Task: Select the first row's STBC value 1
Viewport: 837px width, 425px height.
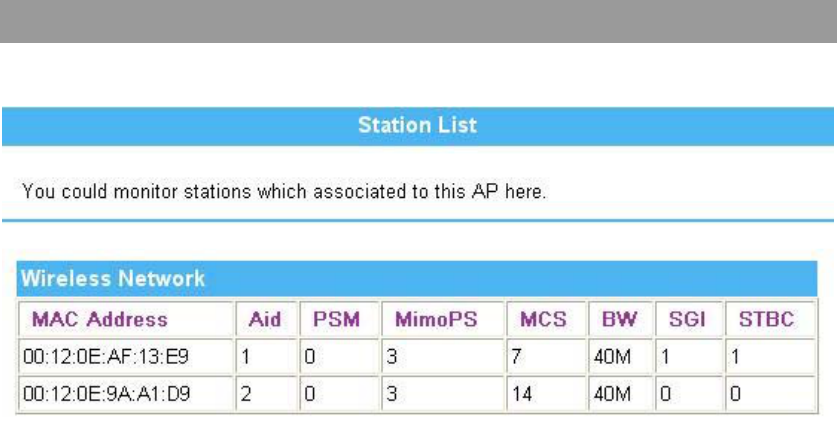Action: coord(770,356)
